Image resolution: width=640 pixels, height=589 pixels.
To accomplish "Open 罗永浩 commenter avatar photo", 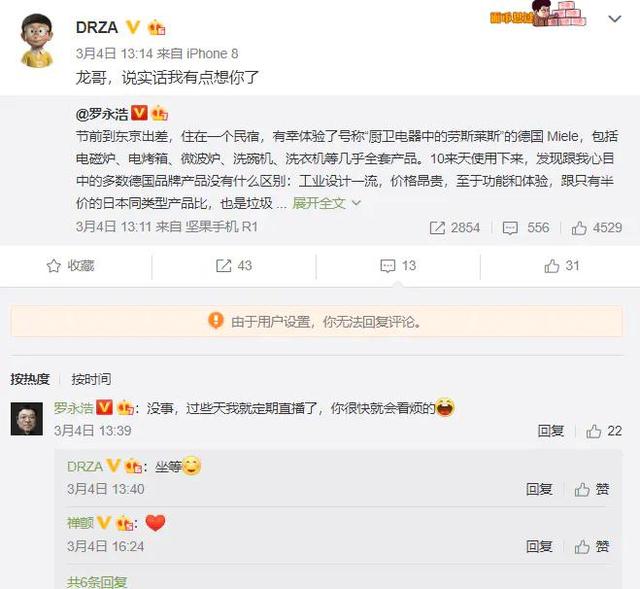I will [27, 418].
